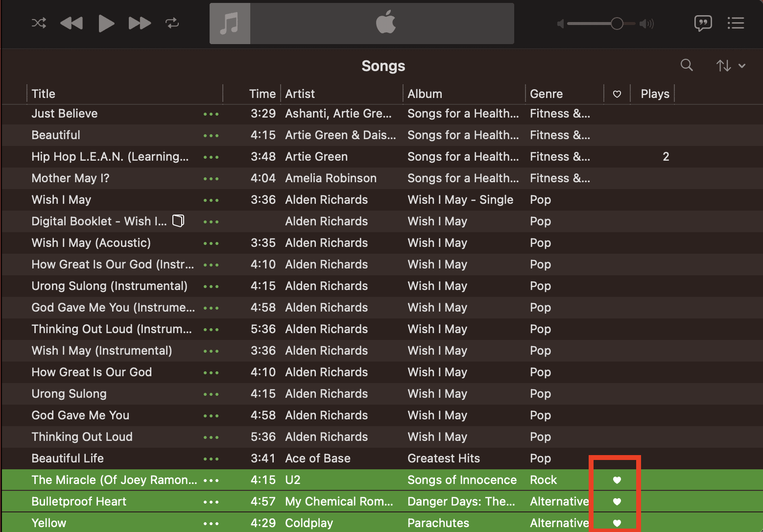
Task: Open more options for Beautiful Life
Action: pyautogui.click(x=211, y=459)
